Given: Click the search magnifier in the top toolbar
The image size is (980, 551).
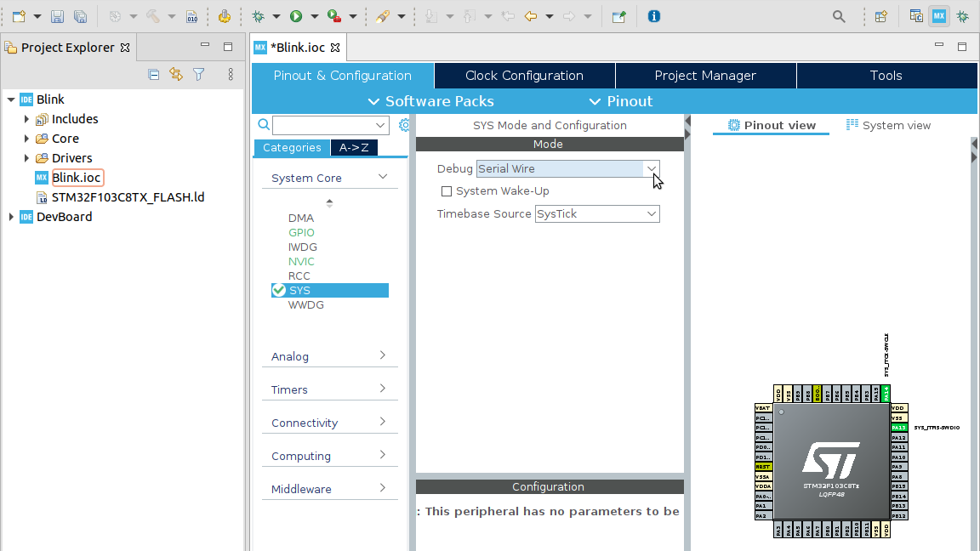Looking at the screenshot, I should tap(839, 16).
